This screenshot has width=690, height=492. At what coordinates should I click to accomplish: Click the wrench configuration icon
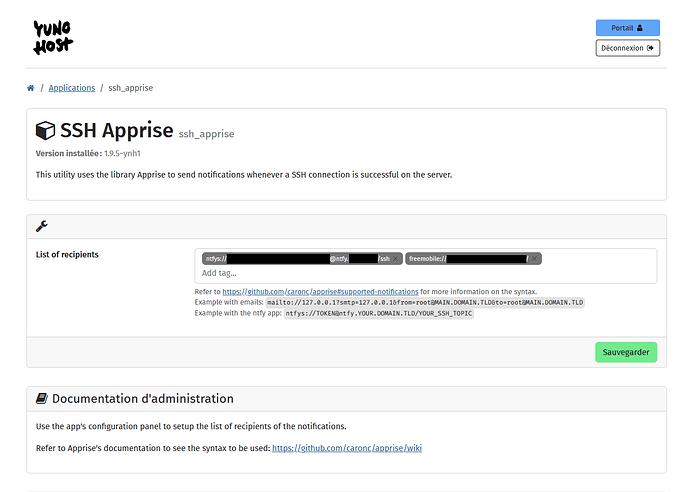[42, 226]
